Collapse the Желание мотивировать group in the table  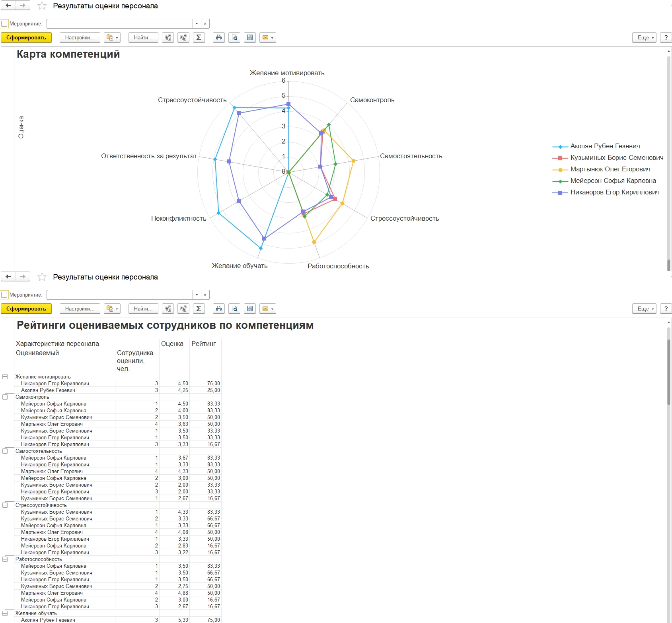(5, 377)
